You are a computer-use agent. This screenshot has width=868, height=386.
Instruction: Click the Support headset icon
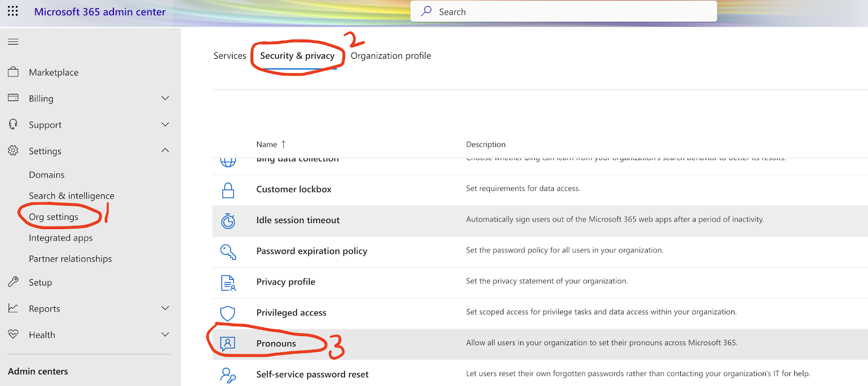13,124
